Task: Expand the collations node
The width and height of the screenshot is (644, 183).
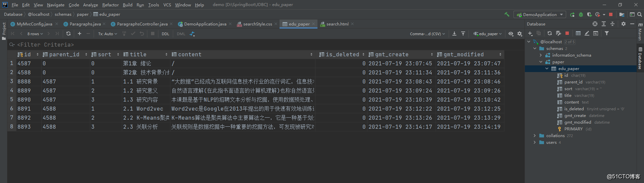Action: click(x=535, y=135)
